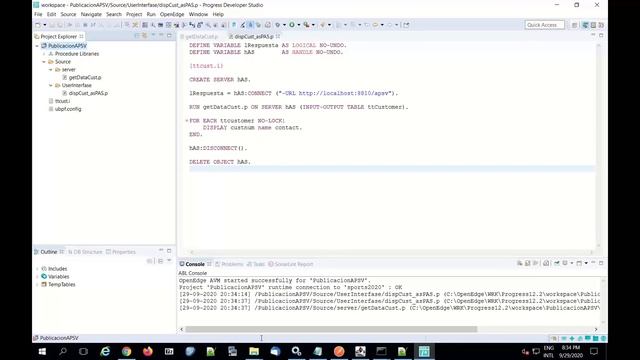Viewport: 640px width, 360px height.
Task: Open the Run button dropdown arrow
Action: tap(299, 25)
